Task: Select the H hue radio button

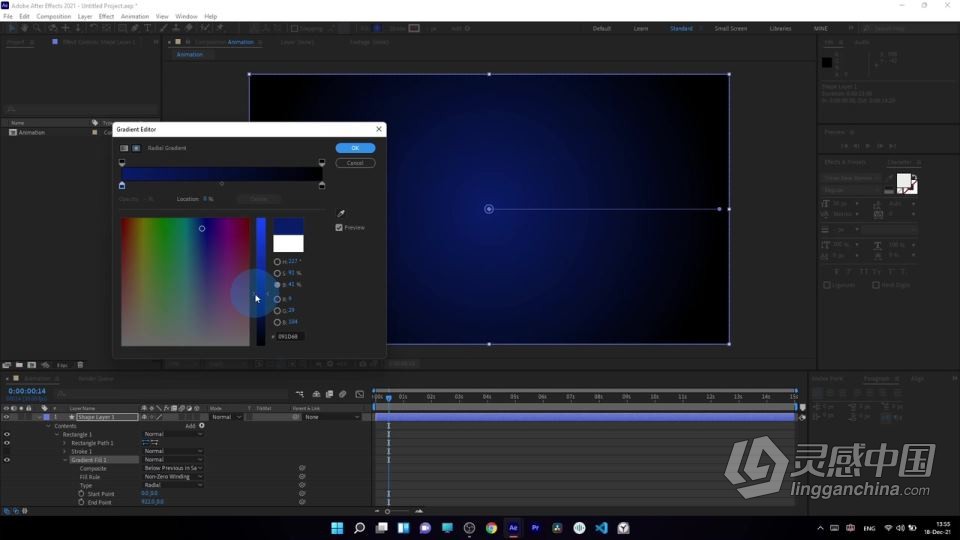Action: [277, 262]
